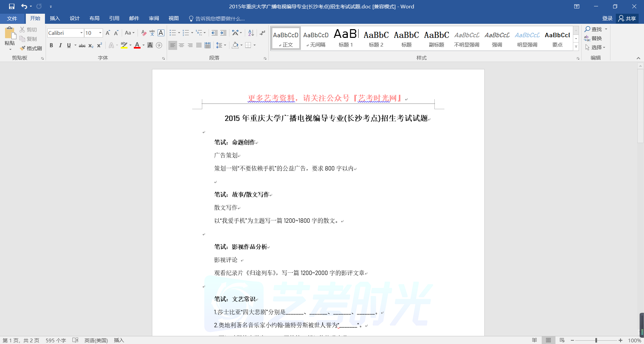The image size is (644, 344).
Task: Open the 插入 ribbon tab
Action: [55, 18]
